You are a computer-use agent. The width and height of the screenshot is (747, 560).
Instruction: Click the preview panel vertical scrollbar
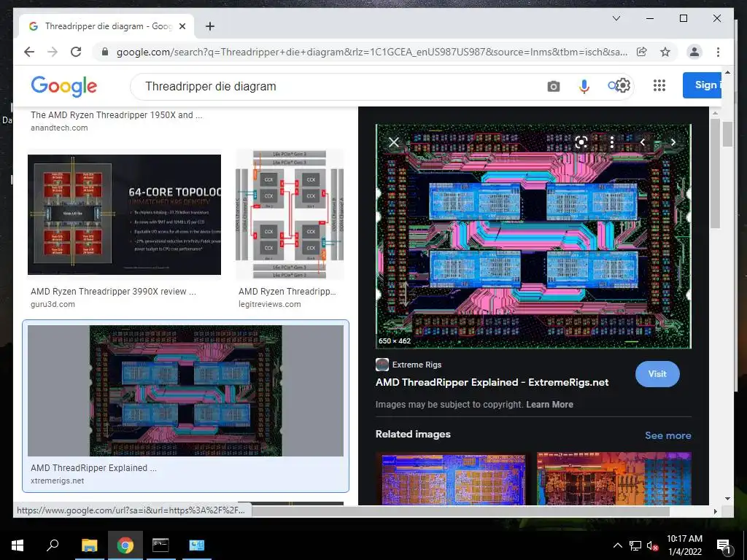(x=714, y=174)
